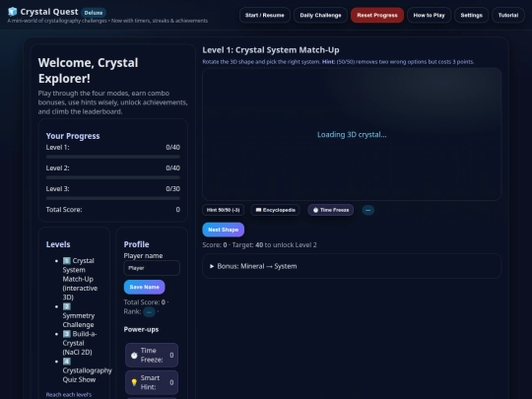This screenshot has height=399, width=532.
Task: Open the Daily Challenge
Action: [x=320, y=15]
